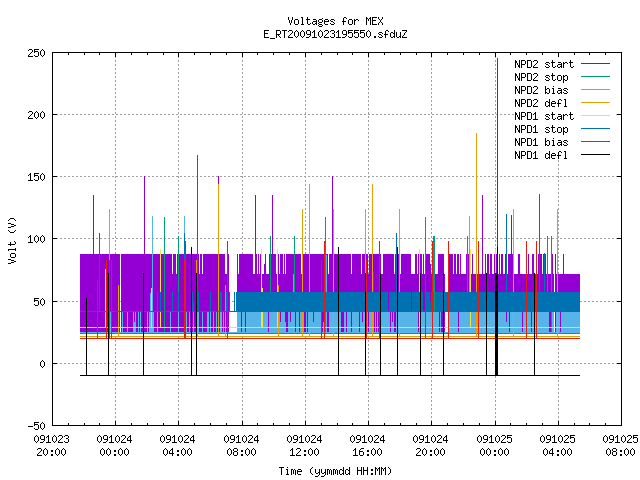Click the tallest purple spike near 250 V

tap(497, 155)
